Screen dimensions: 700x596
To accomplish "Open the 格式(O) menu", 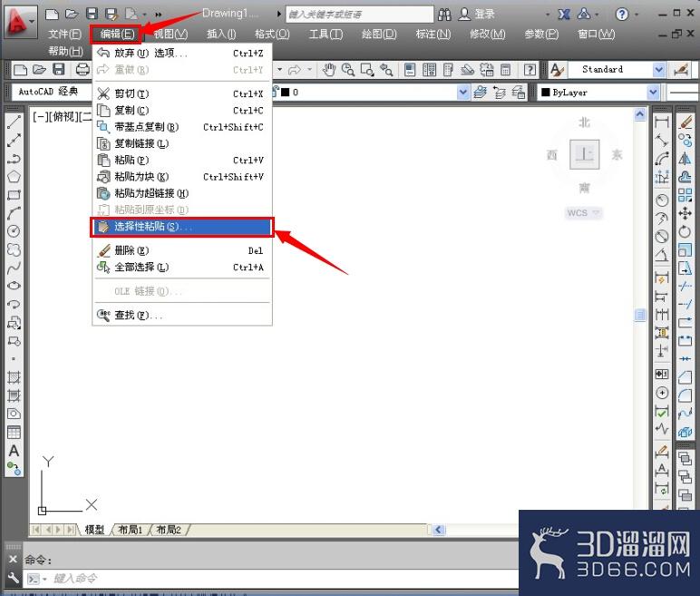I will coord(272,34).
